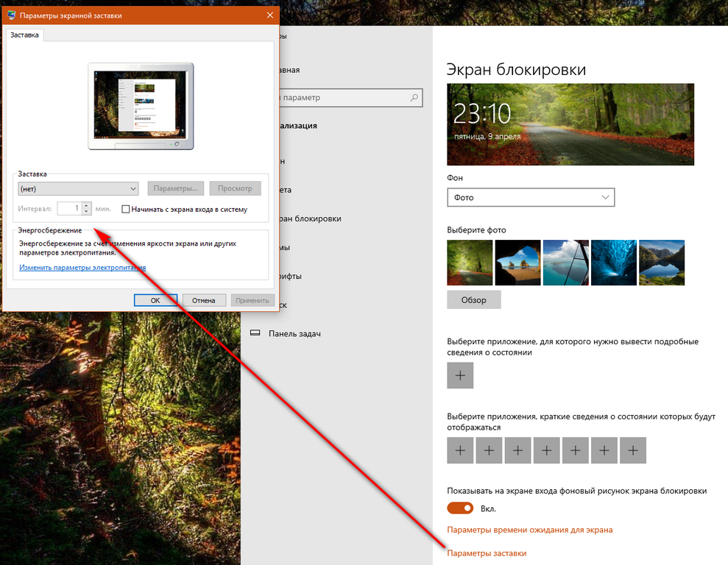Close the screensaver settings dialog
This screenshot has width=728, height=565.
pos(269,15)
